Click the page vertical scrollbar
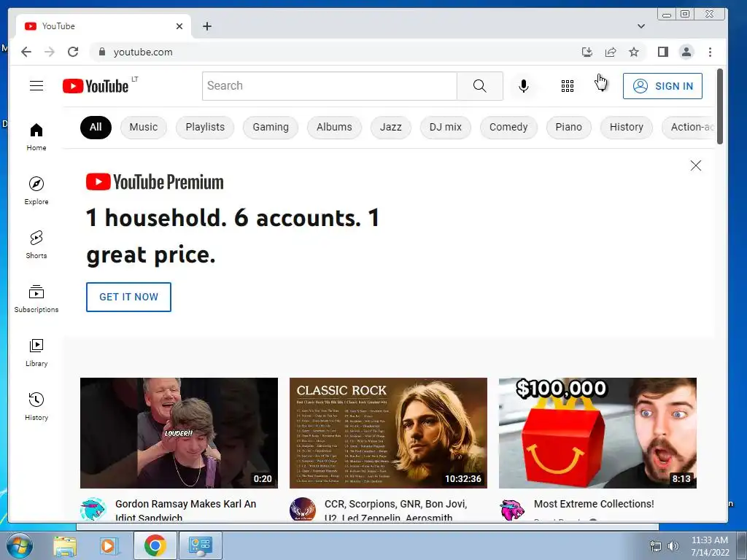747x560 pixels. (720, 106)
